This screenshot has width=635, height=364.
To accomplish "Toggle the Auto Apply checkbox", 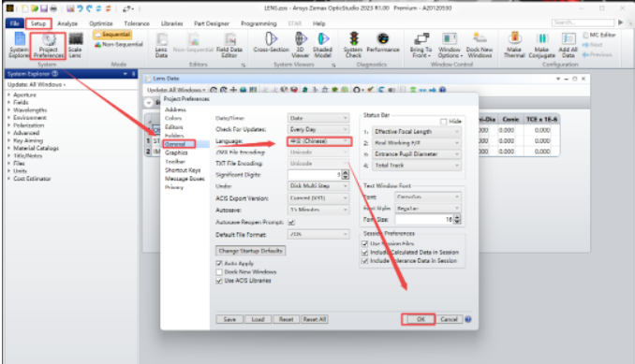I will [x=219, y=263].
